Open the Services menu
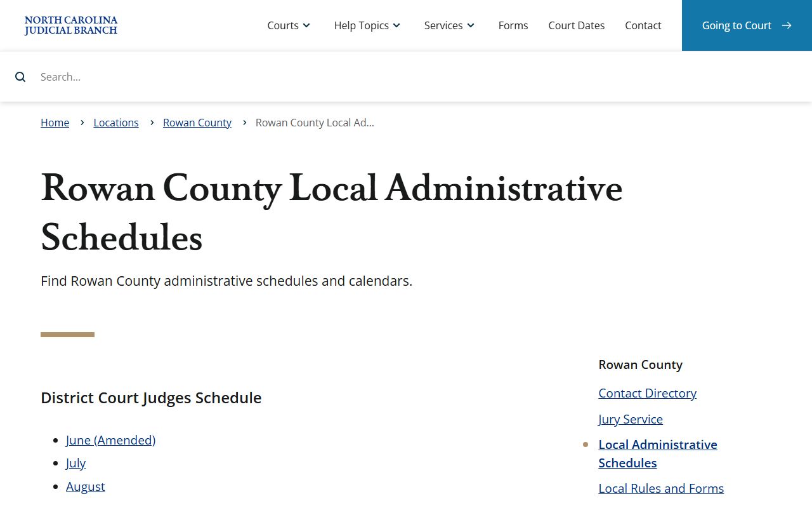The width and height of the screenshot is (812, 508). coord(443,25)
